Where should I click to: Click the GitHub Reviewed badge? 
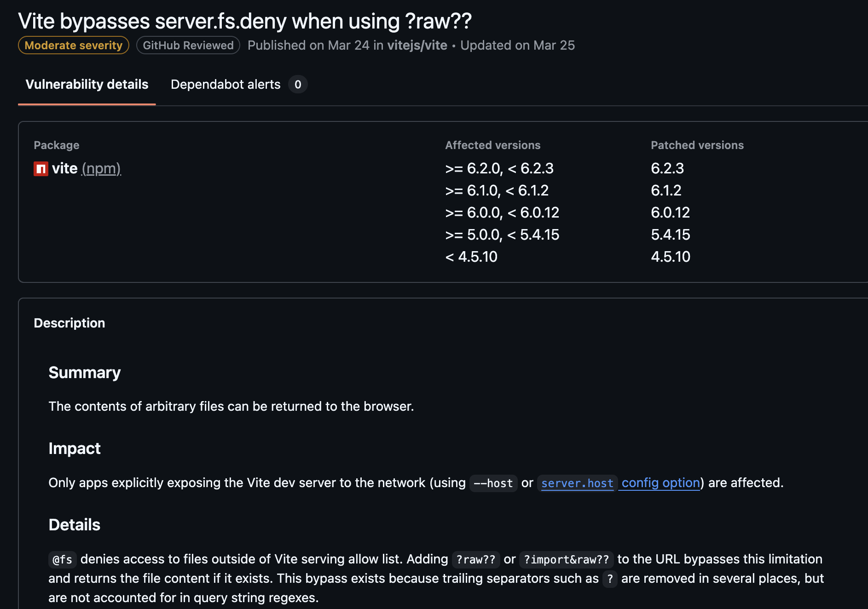(188, 46)
